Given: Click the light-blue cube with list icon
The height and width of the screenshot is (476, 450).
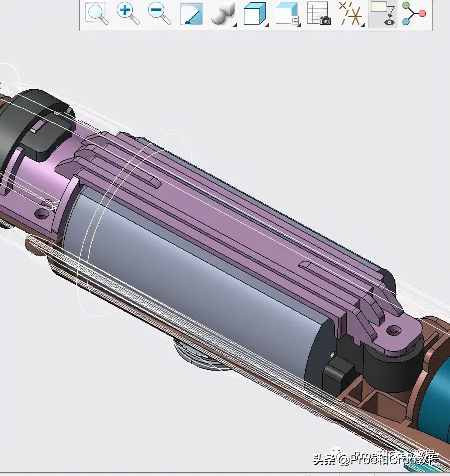Looking at the screenshot, I should coord(288,14).
